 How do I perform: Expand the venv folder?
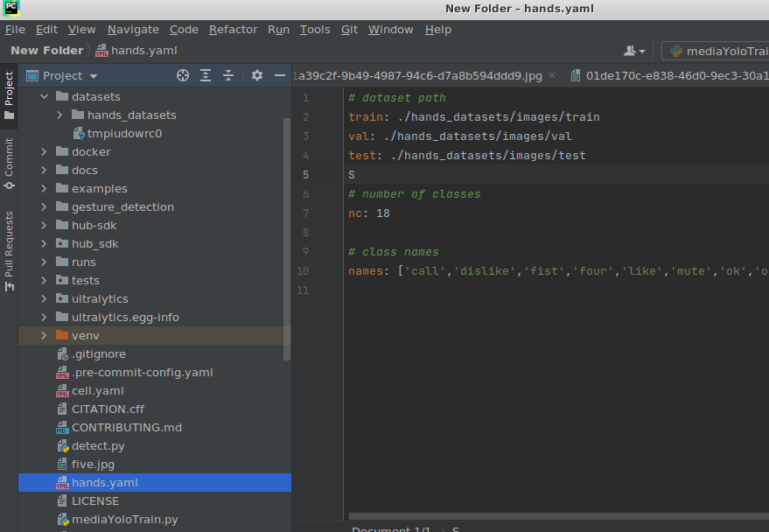[44, 336]
